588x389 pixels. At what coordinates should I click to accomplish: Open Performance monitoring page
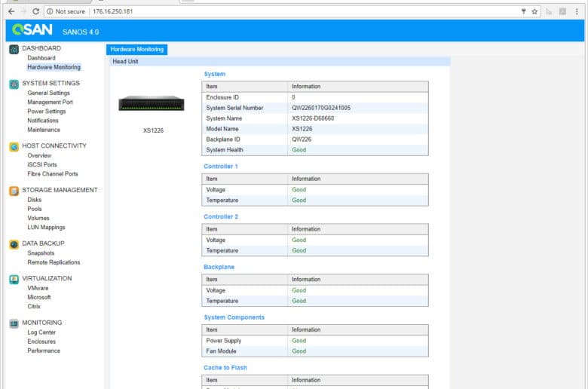pyautogui.click(x=44, y=351)
